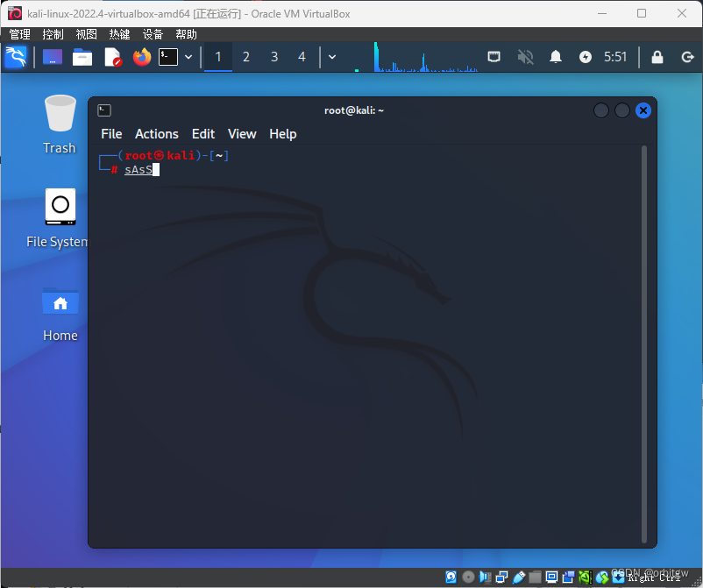Click VirtualBox CPU execution status icon

[585, 577]
